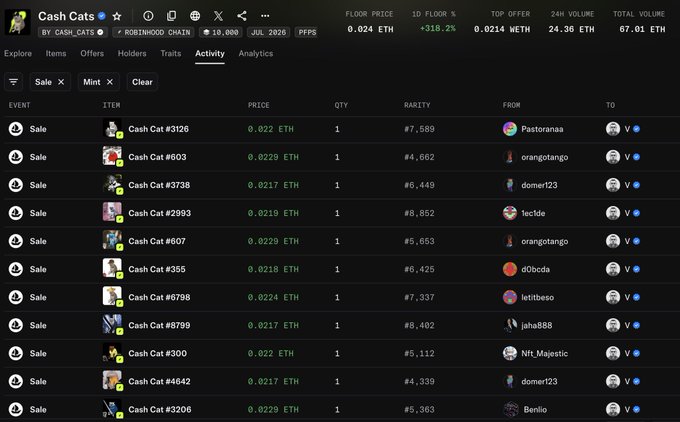Open creator link BY CASH_CATS

[x=73, y=33]
